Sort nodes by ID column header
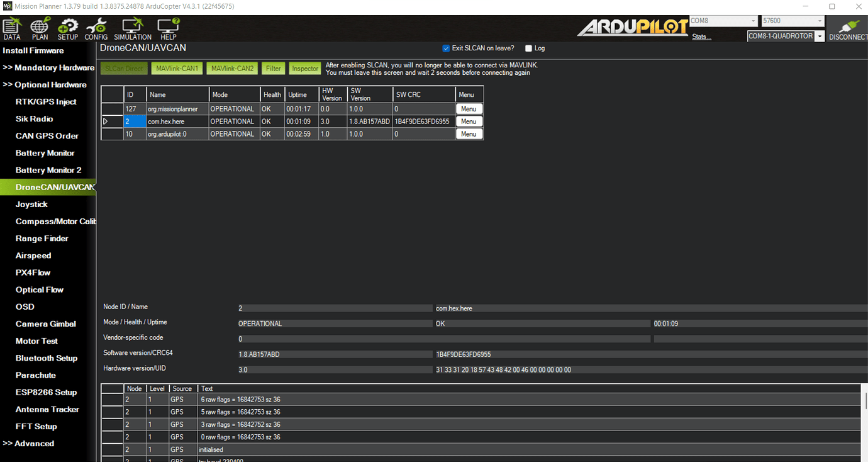Screen dimensions: 868x462 (x=135, y=94)
